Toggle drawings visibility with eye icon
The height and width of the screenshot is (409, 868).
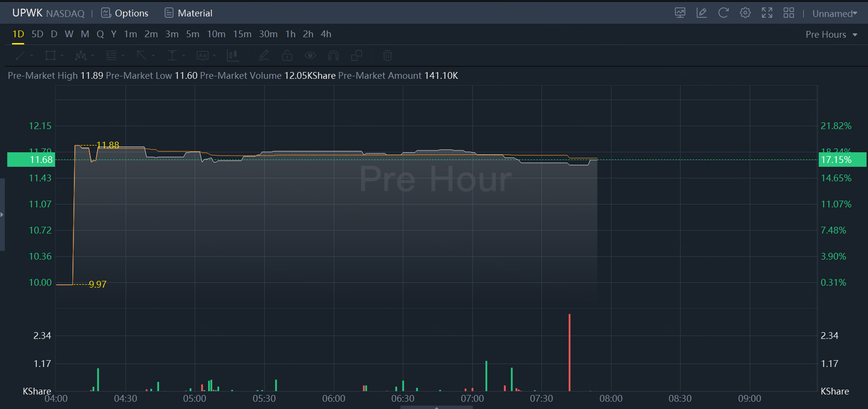[x=310, y=56]
